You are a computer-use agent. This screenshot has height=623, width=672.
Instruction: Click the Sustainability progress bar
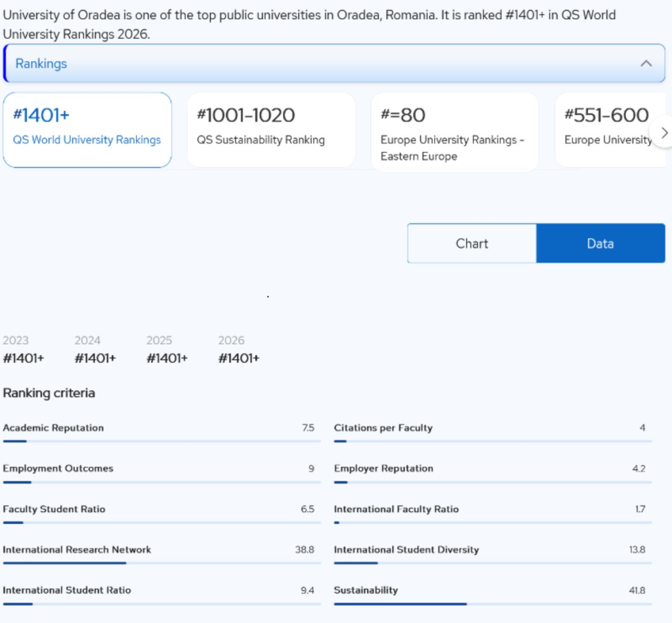(x=493, y=604)
